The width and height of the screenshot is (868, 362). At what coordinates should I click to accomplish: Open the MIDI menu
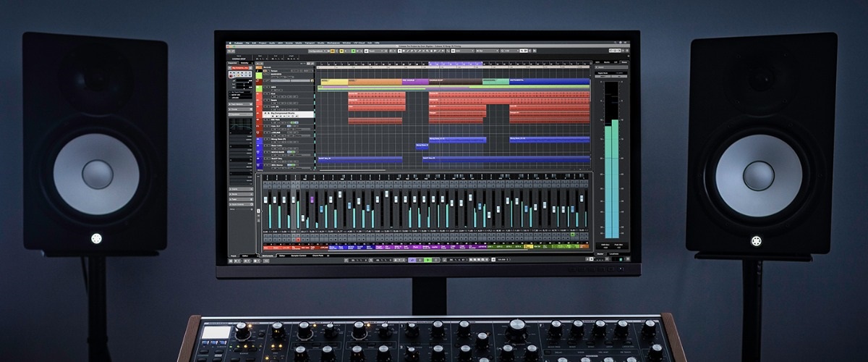(x=280, y=43)
